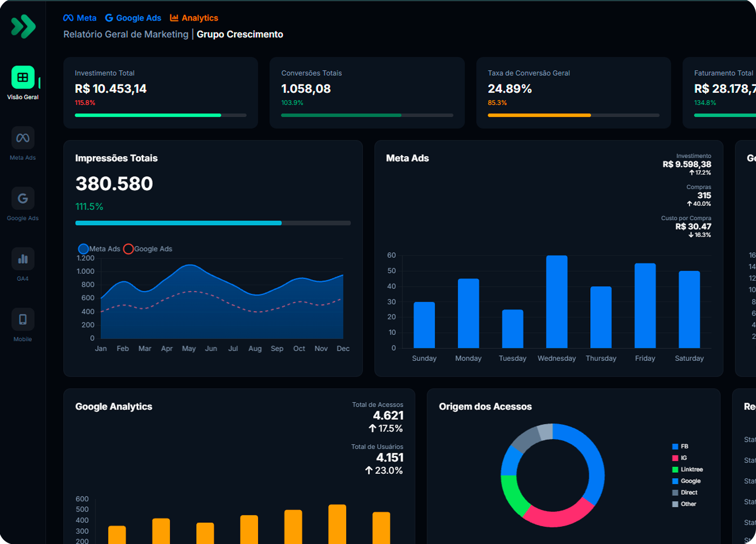
Task: Open the Investimento Total summary card
Action: pyautogui.click(x=160, y=92)
